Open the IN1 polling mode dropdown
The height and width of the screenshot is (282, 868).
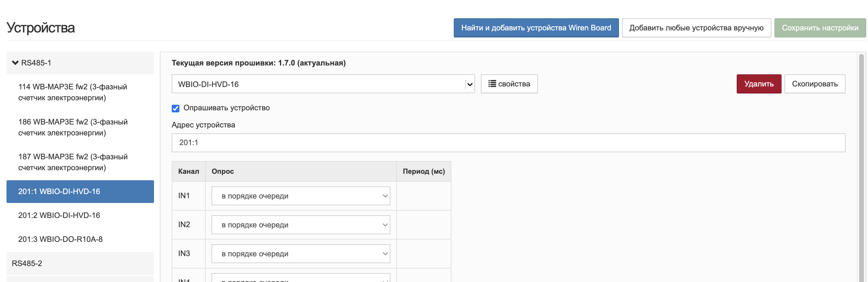pyautogui.click(x=301, y=196)
